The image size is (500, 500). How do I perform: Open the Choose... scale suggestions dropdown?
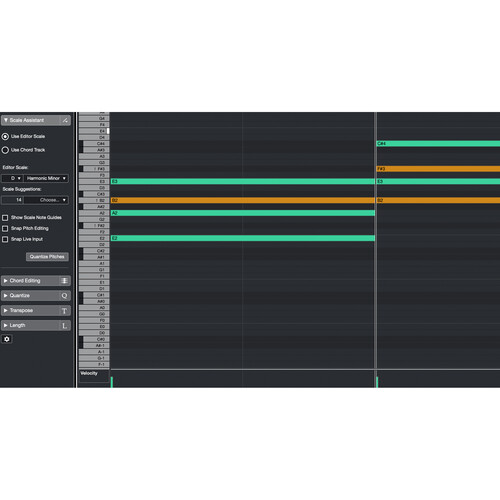(x=46, y=200)
